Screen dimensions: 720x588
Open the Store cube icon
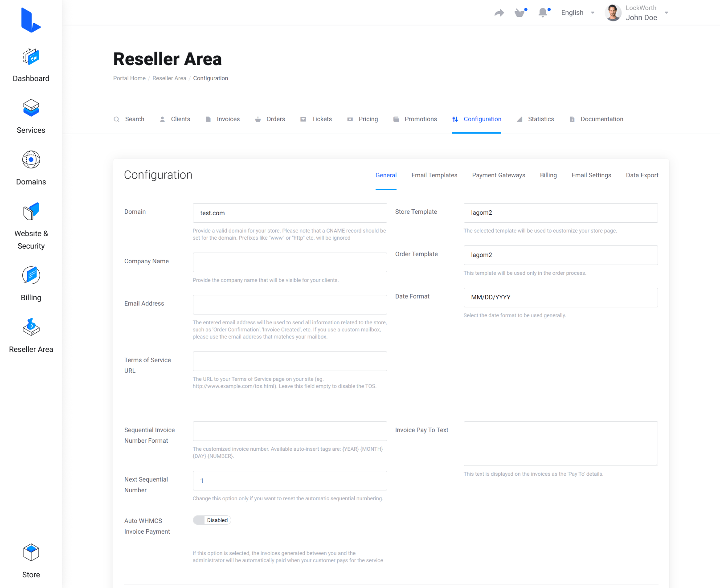point(31,552)
